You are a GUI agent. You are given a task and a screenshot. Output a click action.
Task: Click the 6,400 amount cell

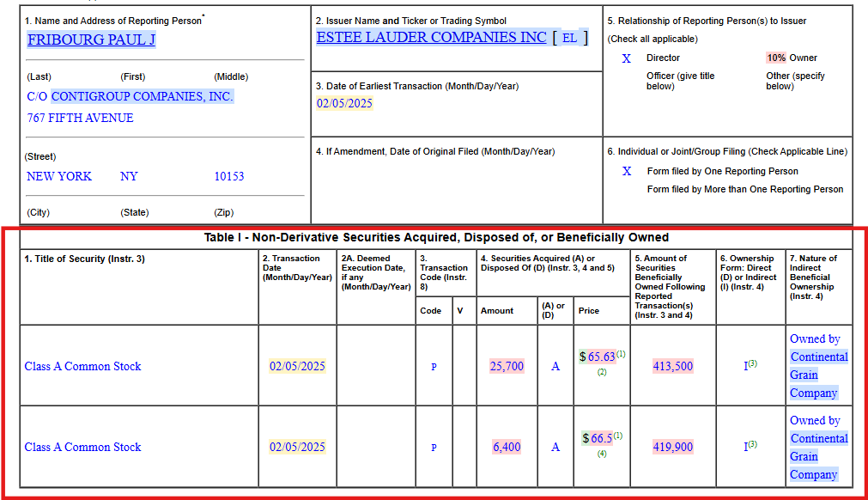[507, 447]
